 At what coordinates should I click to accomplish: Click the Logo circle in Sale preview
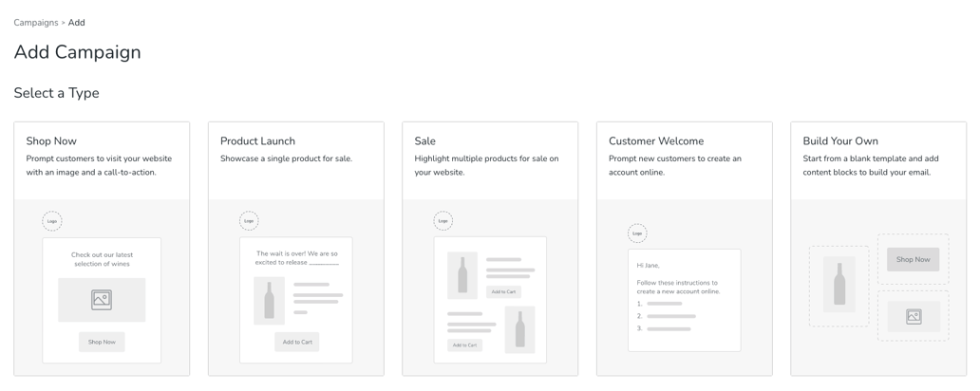click(443, 221)
